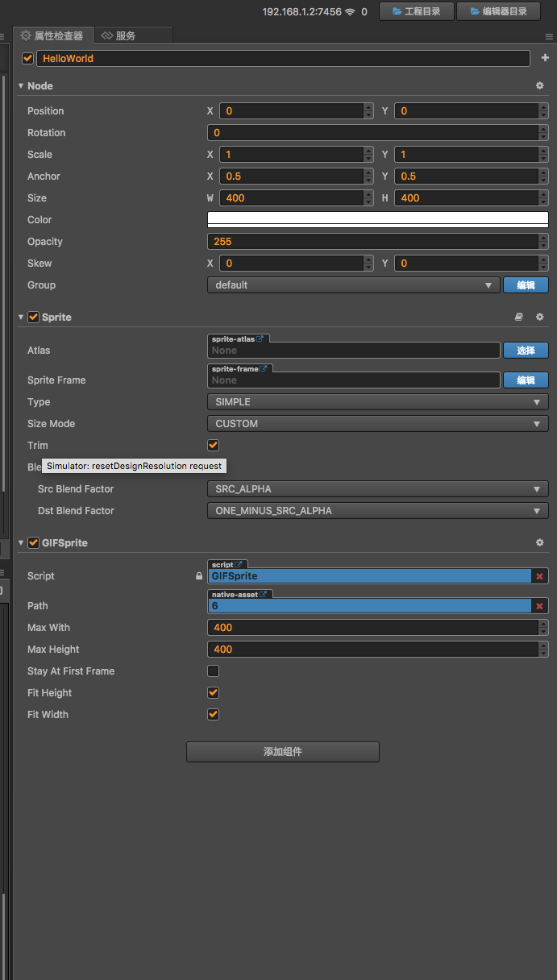557x980 pixels.
Task: Open the native-asset label external link icon
Action: [263, 594]
